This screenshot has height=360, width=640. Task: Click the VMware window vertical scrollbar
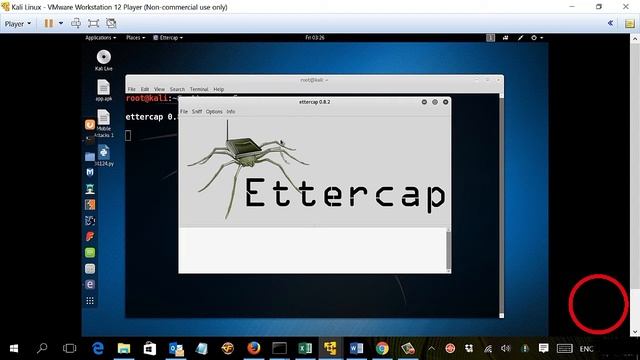click(635, 185)
